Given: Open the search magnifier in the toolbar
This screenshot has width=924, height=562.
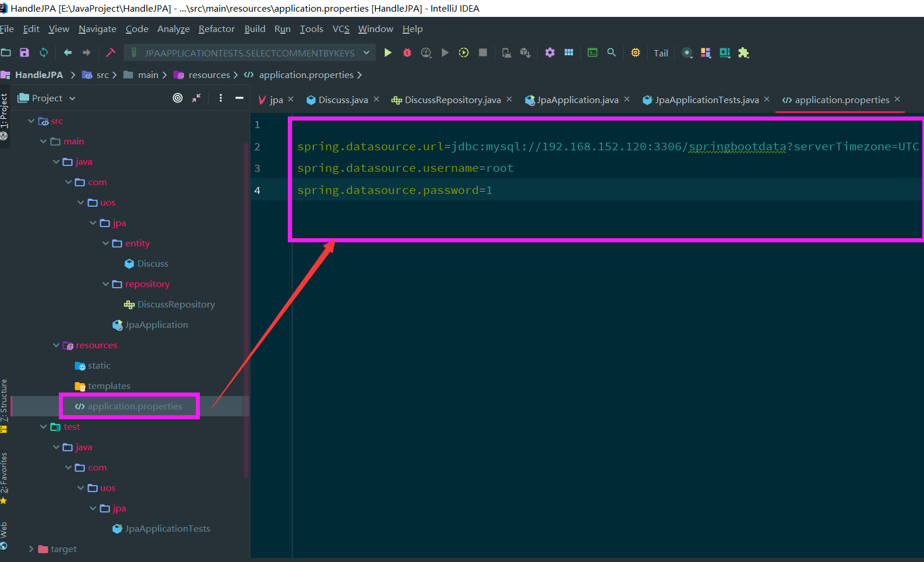Looking at the screenshot, I should (x=611, y=52).
